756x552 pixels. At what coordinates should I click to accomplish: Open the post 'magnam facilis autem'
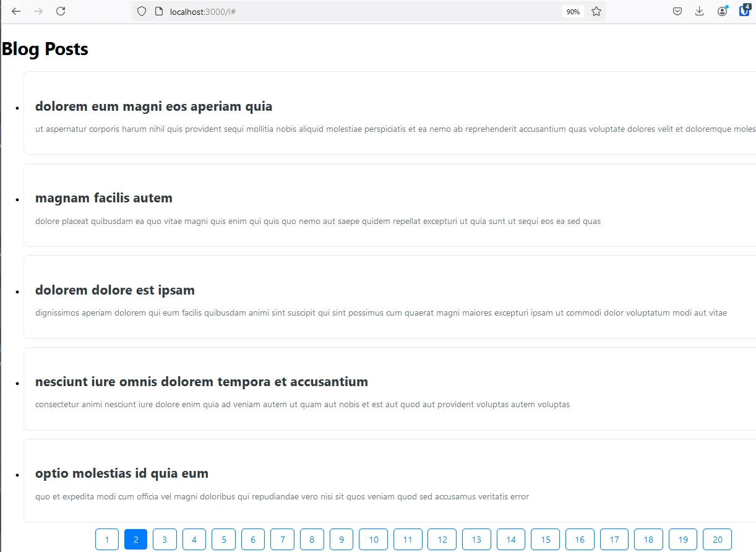[103, 197]
